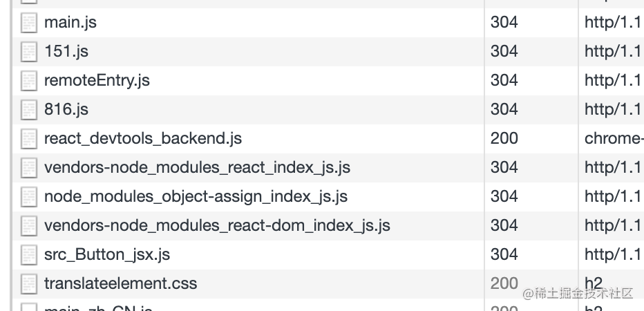Open the remoteEntry.js request details
The width and height of the screenshot is (644, 311).
pos(97,81)
